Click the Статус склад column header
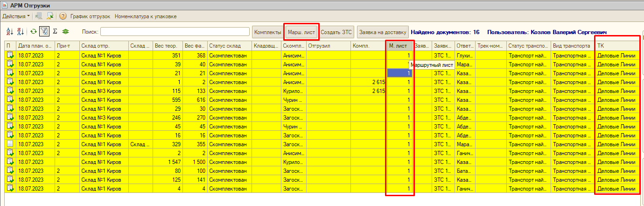 click(229, 46)
